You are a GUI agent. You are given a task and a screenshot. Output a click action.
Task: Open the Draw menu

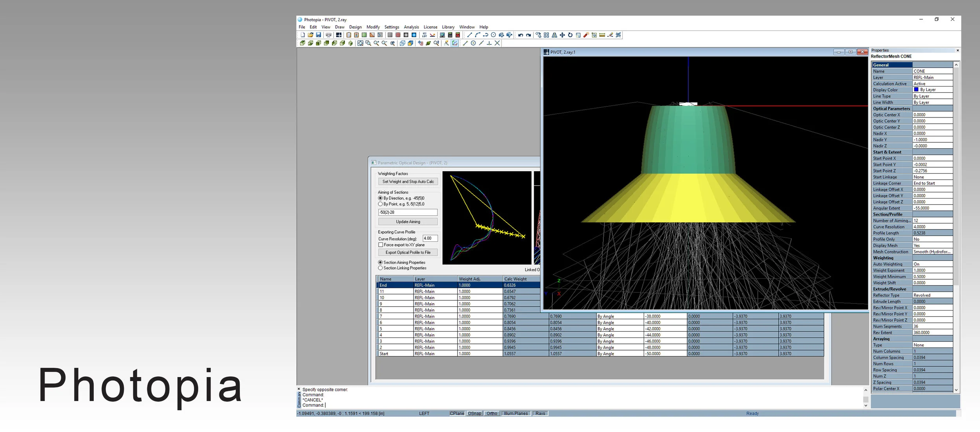[339, 27]
